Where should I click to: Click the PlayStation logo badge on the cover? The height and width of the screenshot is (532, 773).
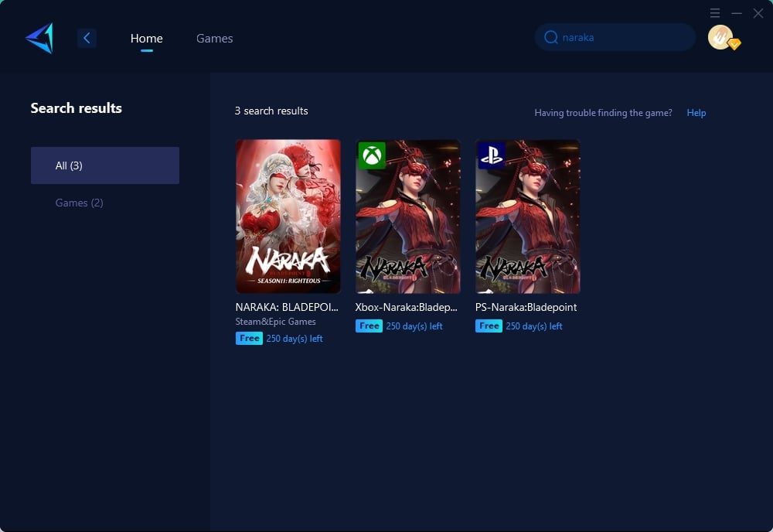point(492,155)
